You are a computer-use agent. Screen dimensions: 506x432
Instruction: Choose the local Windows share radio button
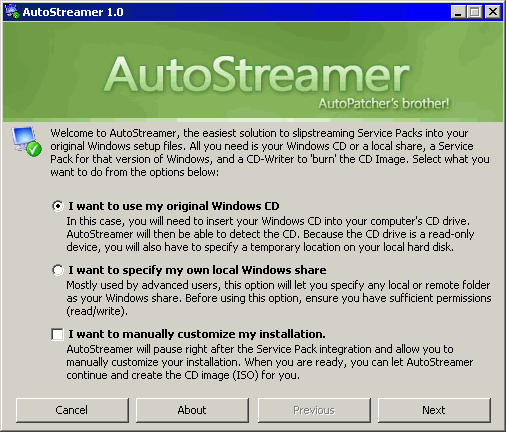[x=58, y=270]
